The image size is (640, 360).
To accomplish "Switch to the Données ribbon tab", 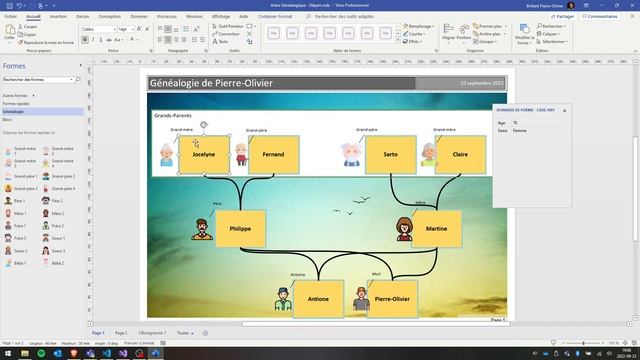I will [x=139, y=17].
